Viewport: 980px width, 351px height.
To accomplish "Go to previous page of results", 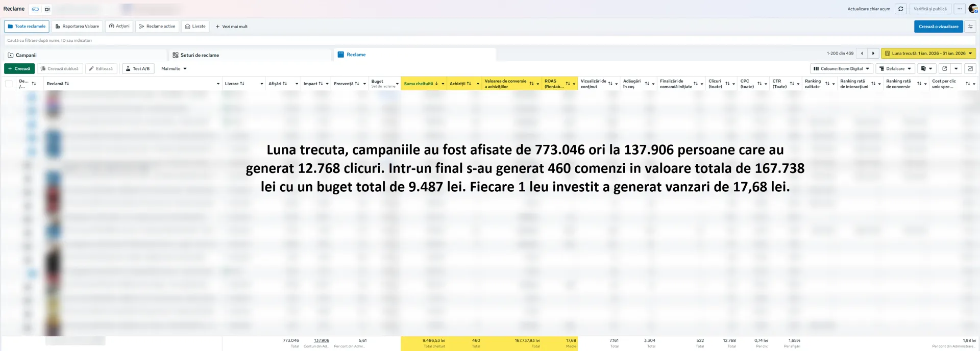I will [862, 53].
